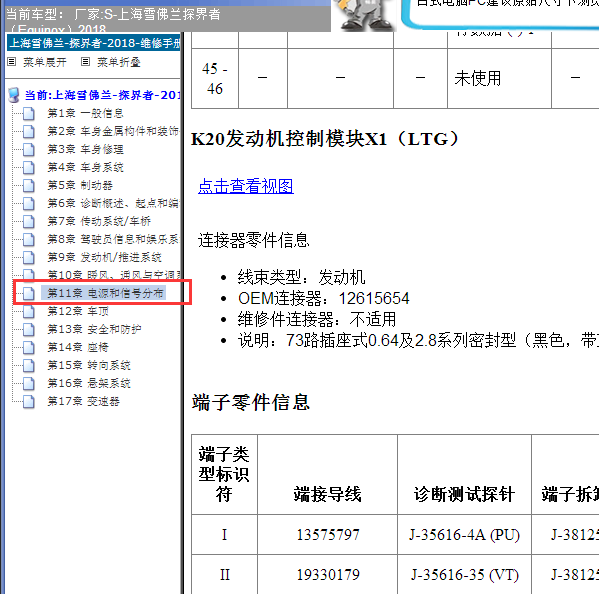Click page icon for 第12章 车顶
Image resolution: width=599 pixels, height=594 pixels.
(29, 311)
